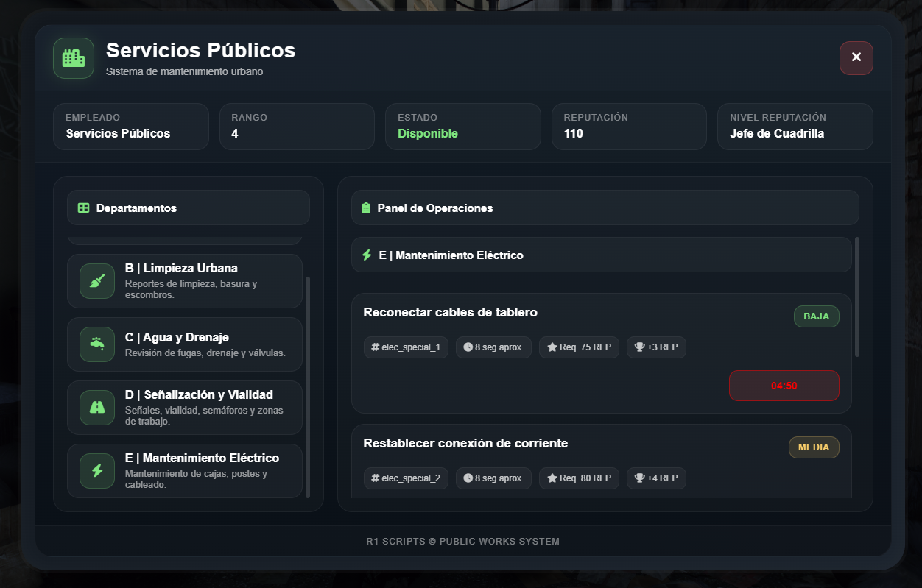922x588 pixels.
Task: Click Sistema de mantenimiento urbano subtitle
Action: click(184, 72)
